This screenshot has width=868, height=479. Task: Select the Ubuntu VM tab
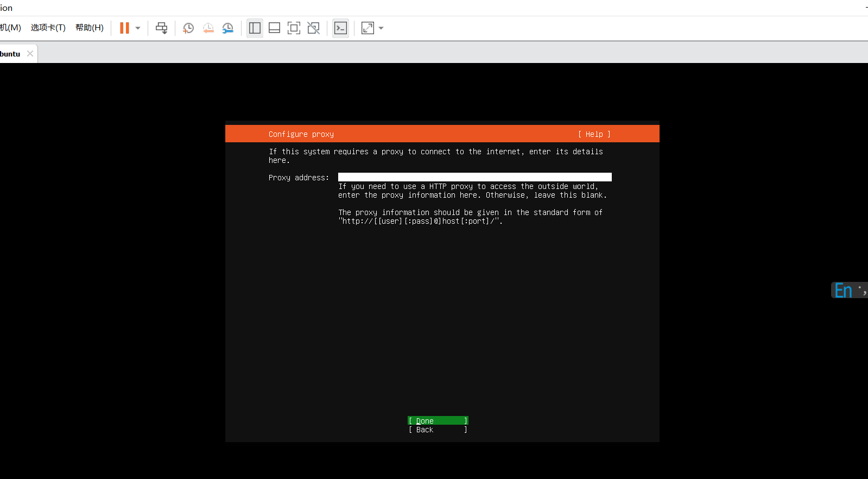(x=17, y=53)
